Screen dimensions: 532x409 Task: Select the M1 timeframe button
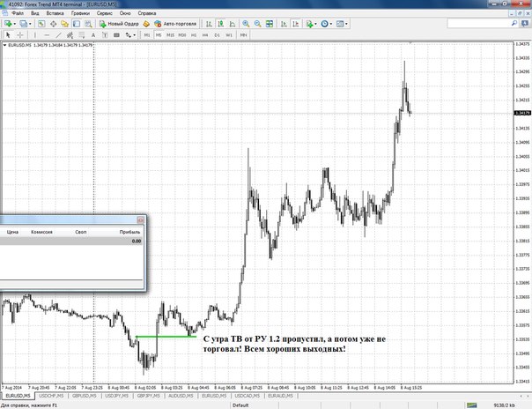pyautogui.click(x=147, y=35)
